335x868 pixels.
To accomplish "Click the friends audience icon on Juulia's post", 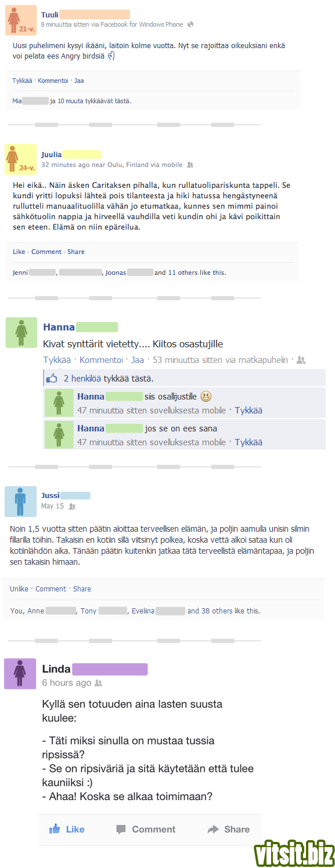I will pyautogui.click(x=189, y=165).
